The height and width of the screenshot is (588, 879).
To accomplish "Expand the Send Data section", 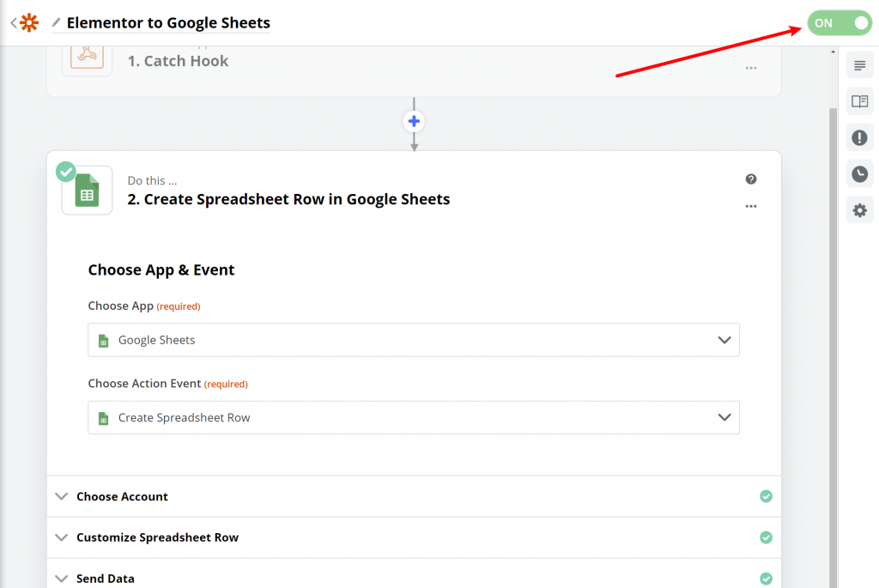I will click(x=105, y=579).
